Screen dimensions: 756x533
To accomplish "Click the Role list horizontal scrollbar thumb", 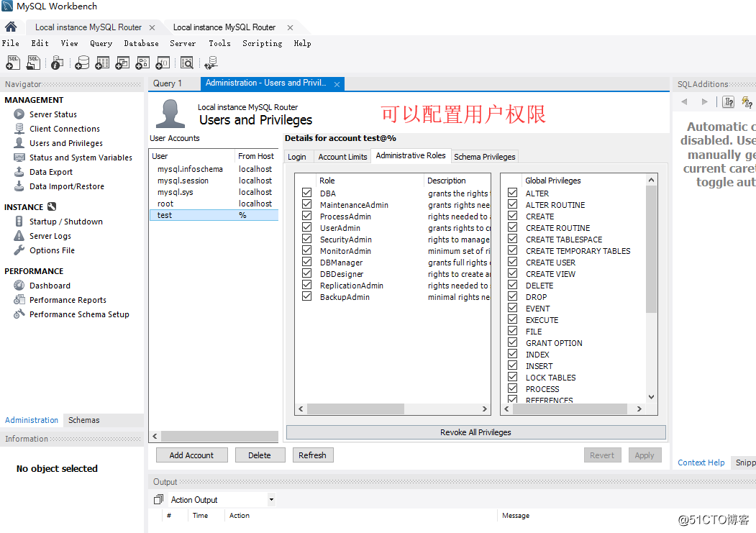I will point(355,409).
